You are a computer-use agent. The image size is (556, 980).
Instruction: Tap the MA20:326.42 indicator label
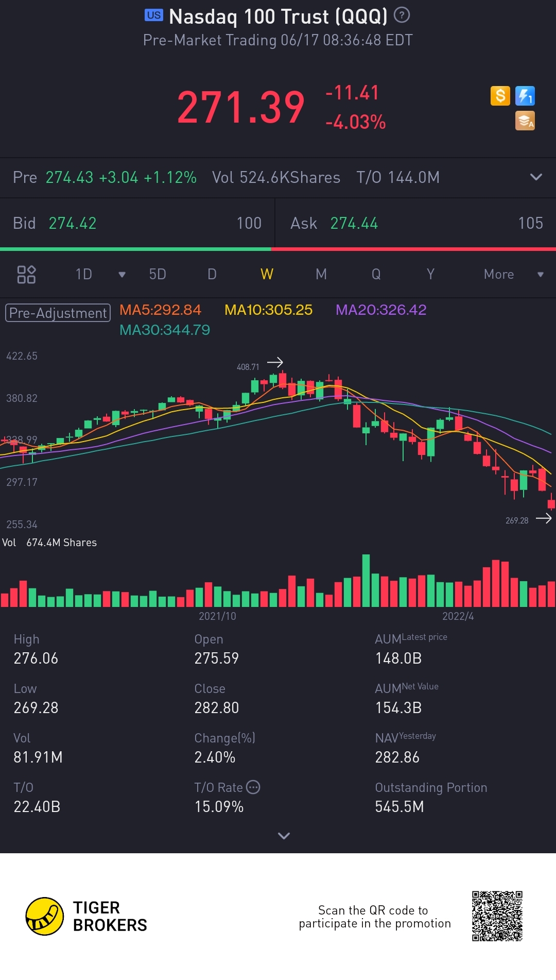tap(381, 310)
